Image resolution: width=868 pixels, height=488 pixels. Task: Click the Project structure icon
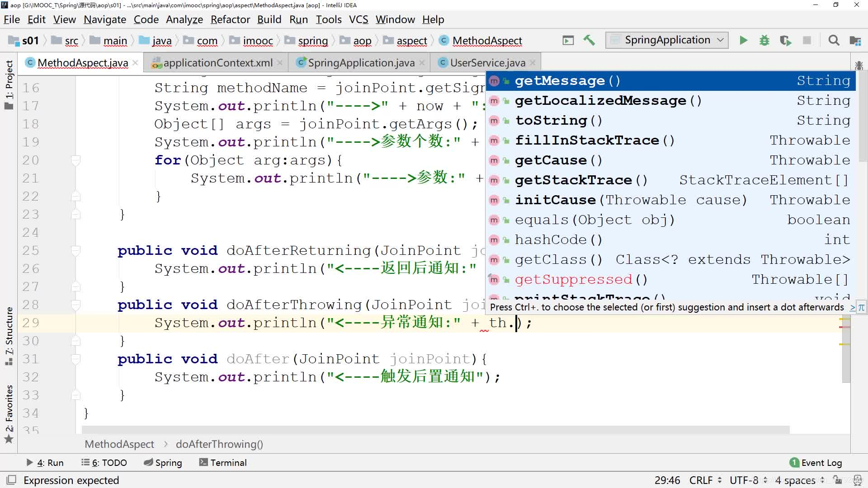(857, 41)
